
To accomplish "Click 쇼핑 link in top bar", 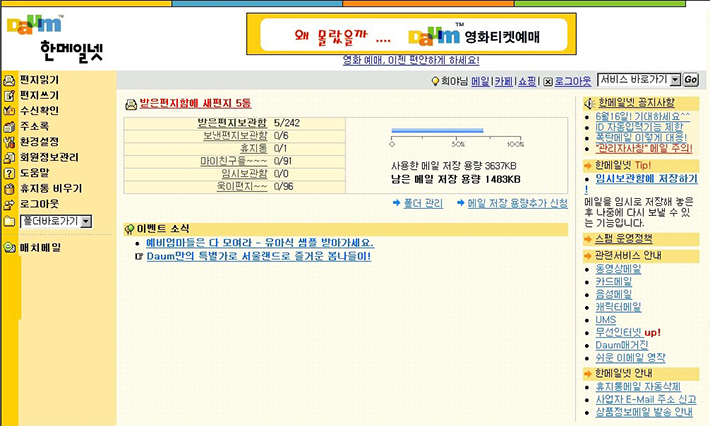I will [527, 81].
